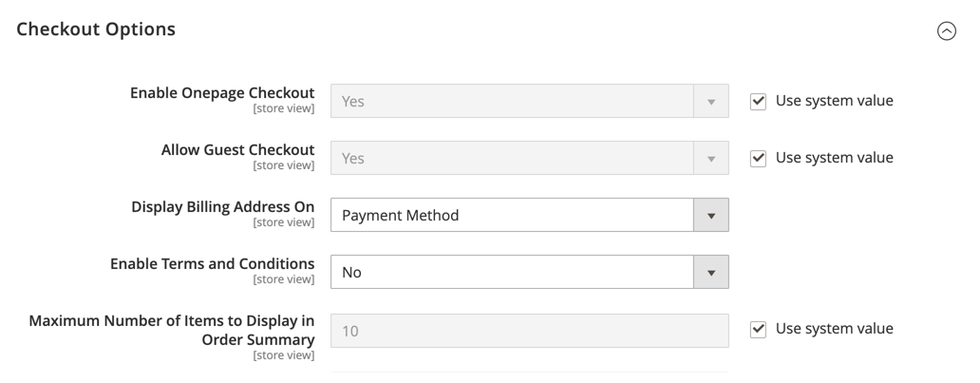This screenshot has width=980, height=383.
Task: Uncheck Use system value for Allow Guest Checkout
Action: pyautogui.click(x=758, y=159)
